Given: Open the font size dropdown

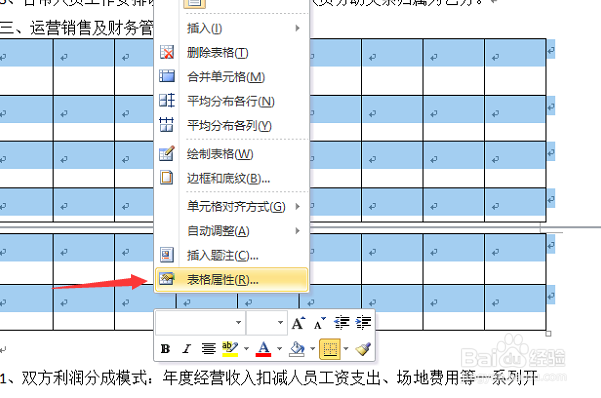Looking at the screenshot, I should [x=281, y=323].
